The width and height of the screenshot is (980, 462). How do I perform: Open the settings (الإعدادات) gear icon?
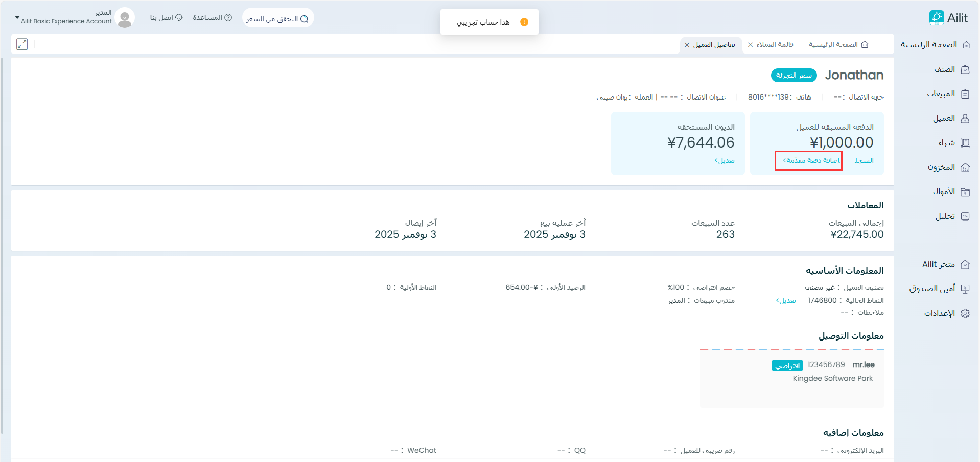tap(965, 313)
